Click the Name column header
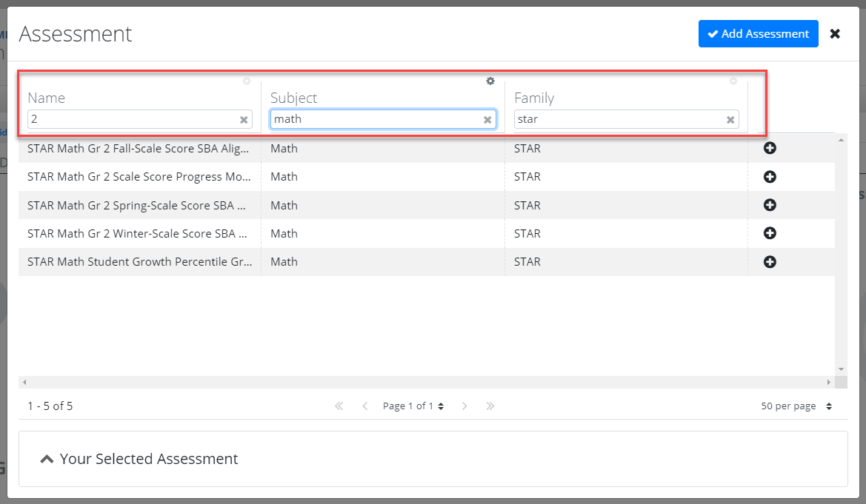Viewport: 866px width, 504px height. click(x=47, y=98)
